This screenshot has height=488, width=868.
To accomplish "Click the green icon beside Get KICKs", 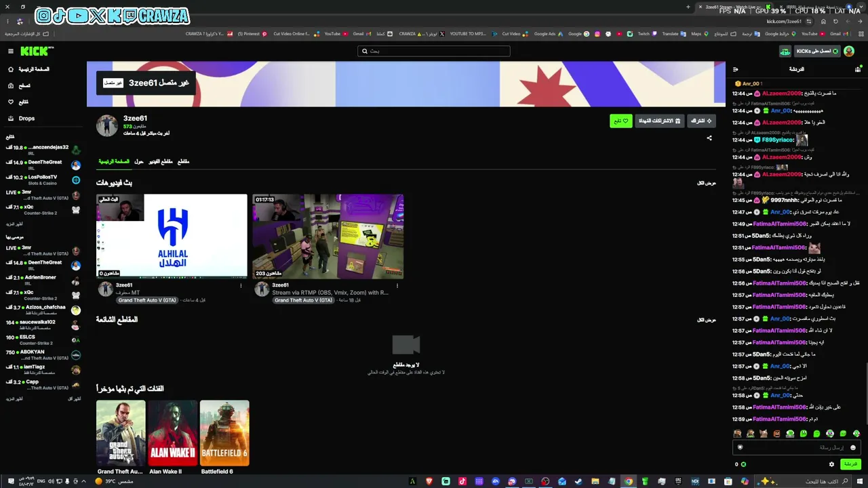I will pos(785,52).
